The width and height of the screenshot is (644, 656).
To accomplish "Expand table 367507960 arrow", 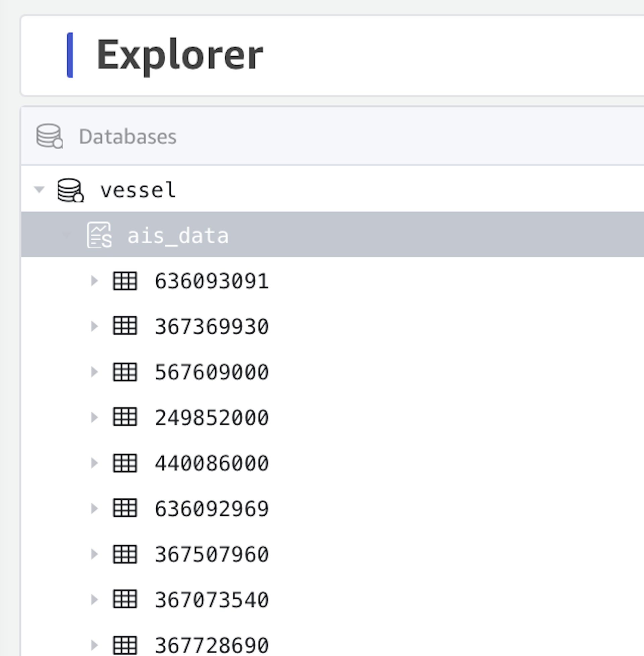I will click(x=94, y=554).
